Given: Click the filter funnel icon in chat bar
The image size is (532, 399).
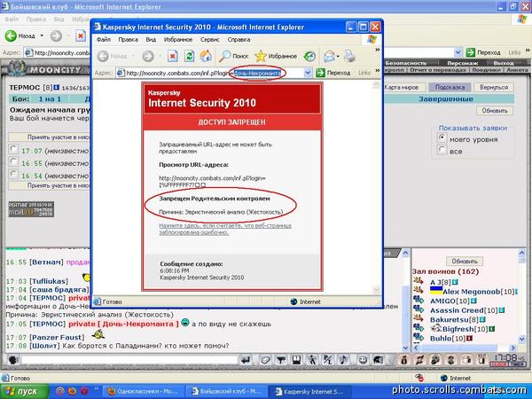Looking at the screenshot, I should [x=280, y=360].
